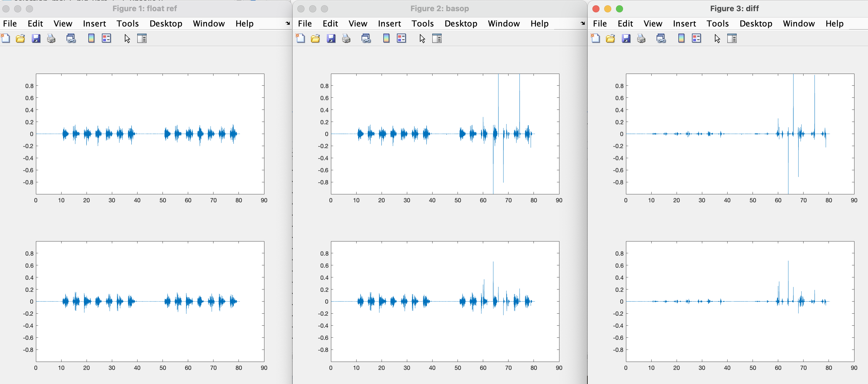Viewport: 868px width, 384px height.
Task: Toggle Insert Colorbar in Figure 2 toolbar
Action: coord(386,39)
